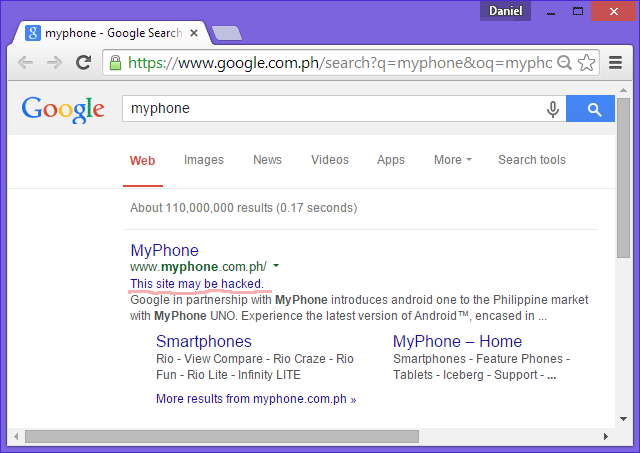Go to Google home via the logo

click(63, 109)
